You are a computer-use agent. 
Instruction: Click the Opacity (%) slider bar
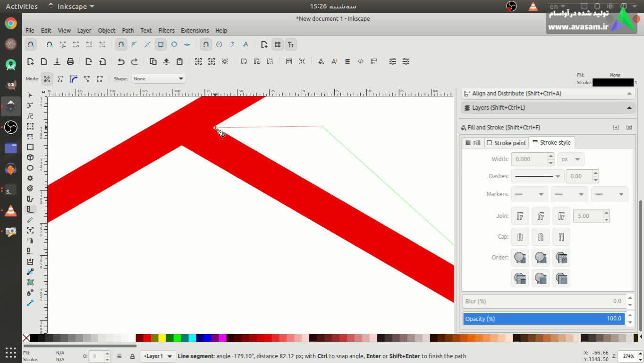coord(543,319)
